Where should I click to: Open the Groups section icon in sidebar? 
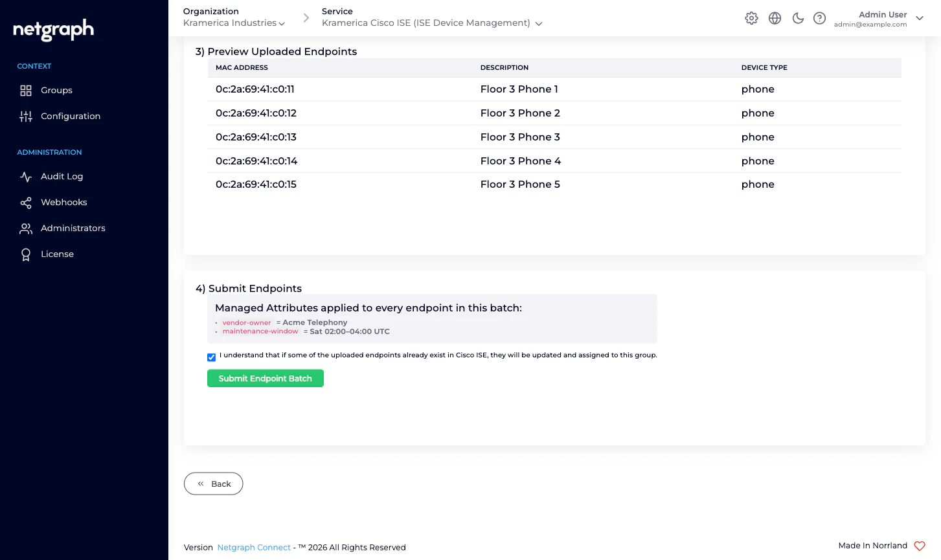(x=26, y=91)
